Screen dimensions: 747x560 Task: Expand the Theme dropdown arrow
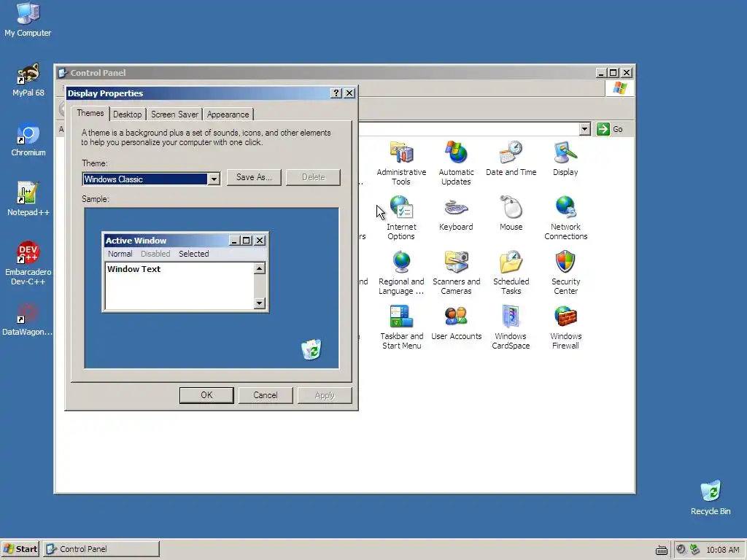(x=214, y=179)
